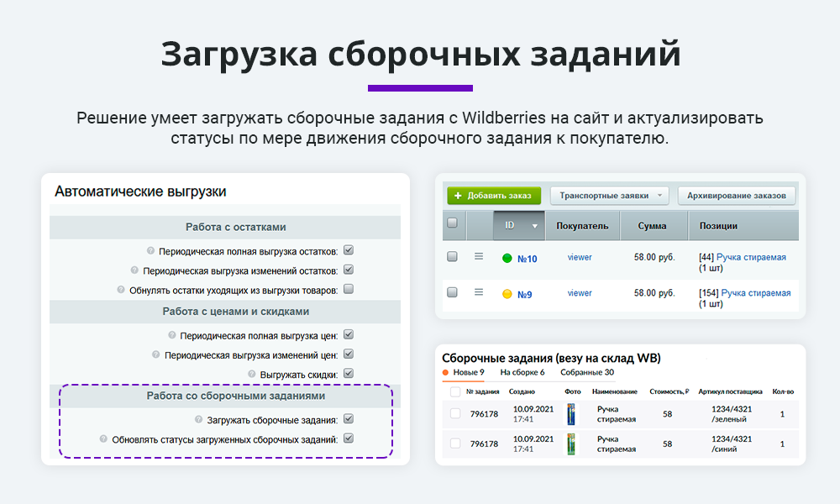Click help icon beside "Выгружать скидки"
840x504 pixels.
[250, 374]
